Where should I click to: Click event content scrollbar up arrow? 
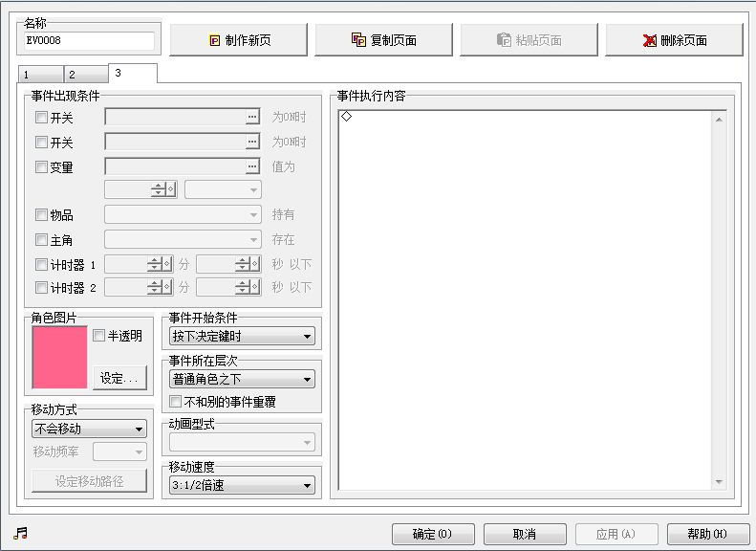tap(719, 120)
